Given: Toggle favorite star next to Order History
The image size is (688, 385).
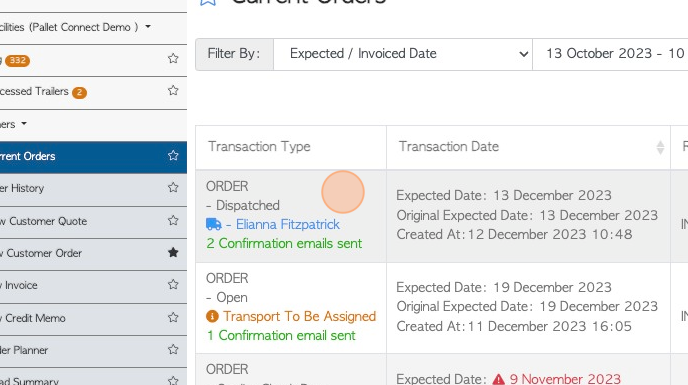Looking at the screenshot, I should (173, 187).
